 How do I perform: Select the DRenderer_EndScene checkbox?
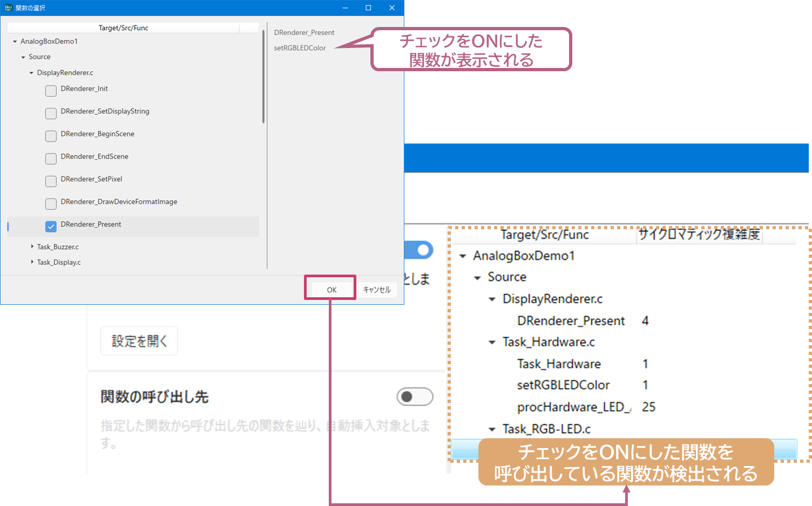(51, 159)
